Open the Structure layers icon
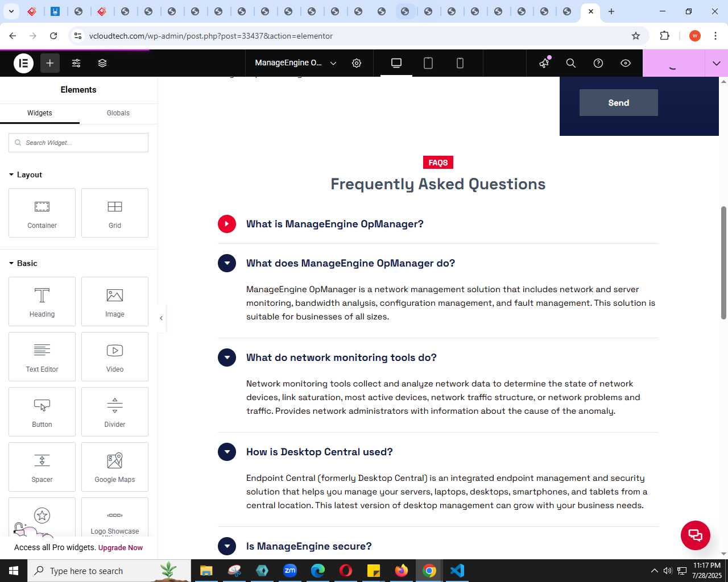 [102, 63]
